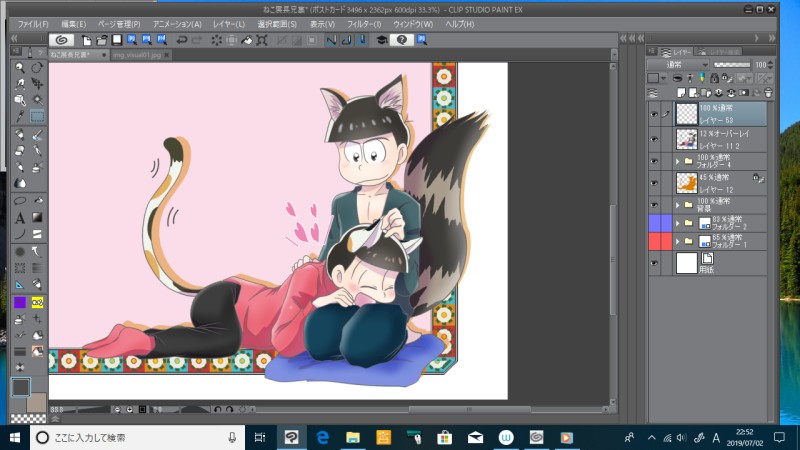
Task: Create a new layer folder
Action: (x=706, y=93)
